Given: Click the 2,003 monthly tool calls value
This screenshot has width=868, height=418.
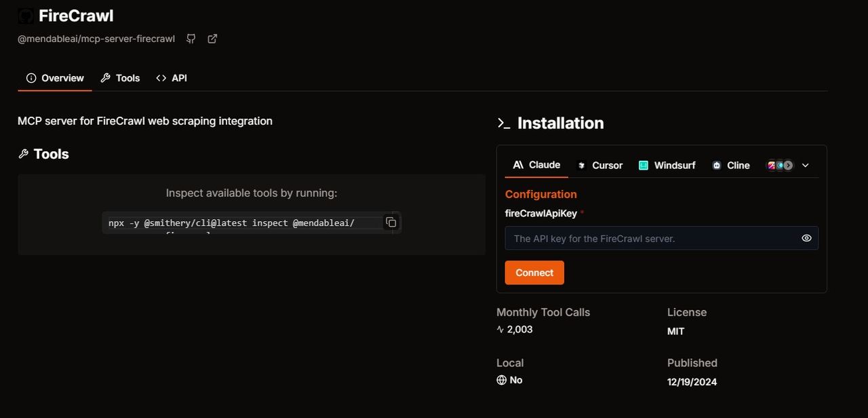Looking at the screenshot, I should point(519,329).
